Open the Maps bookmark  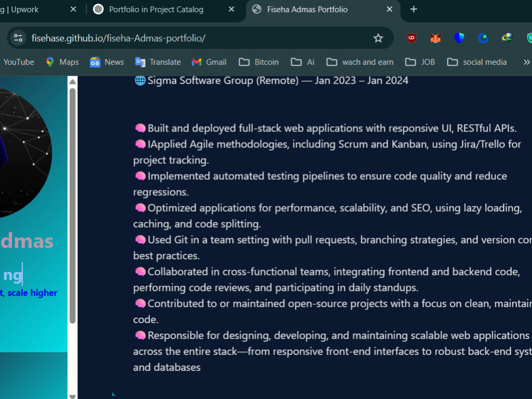click(x=62, y=62)
